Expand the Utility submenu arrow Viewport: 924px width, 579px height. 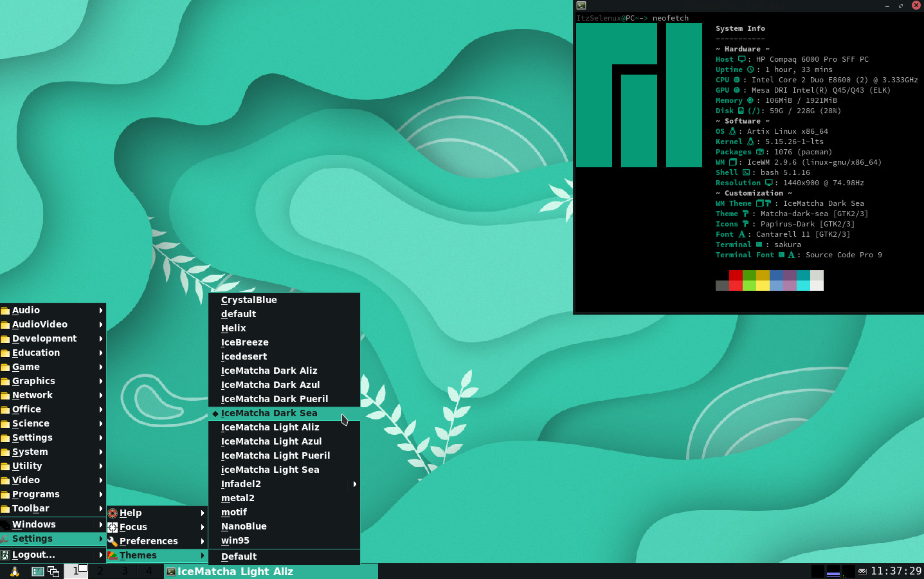click(101, 466)
